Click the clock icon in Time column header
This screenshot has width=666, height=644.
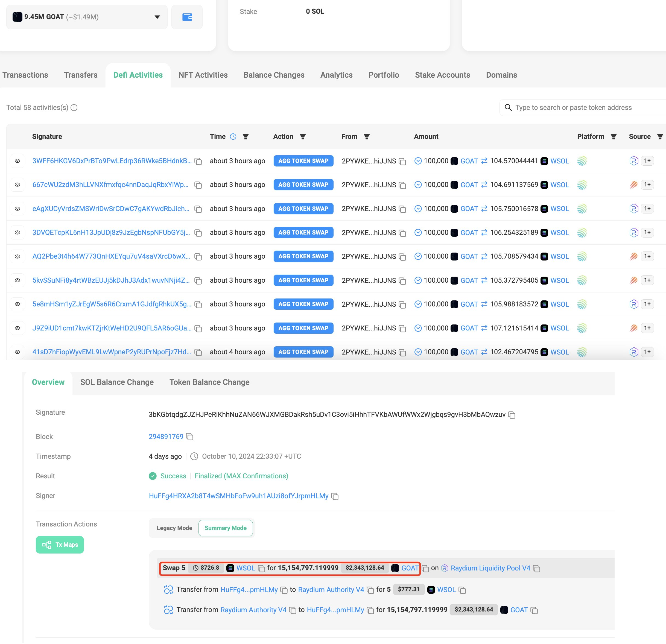coord(233,137)
